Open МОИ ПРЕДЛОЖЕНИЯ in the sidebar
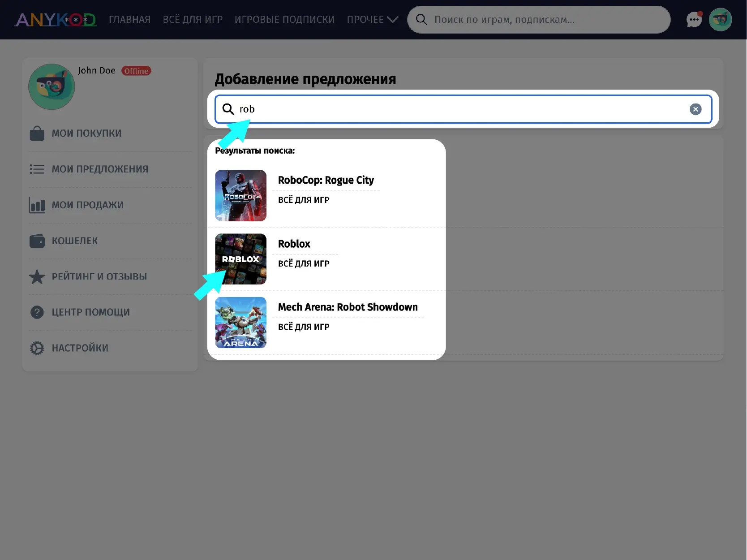Viewport: 747px width, 560px height. click(100, 169)
